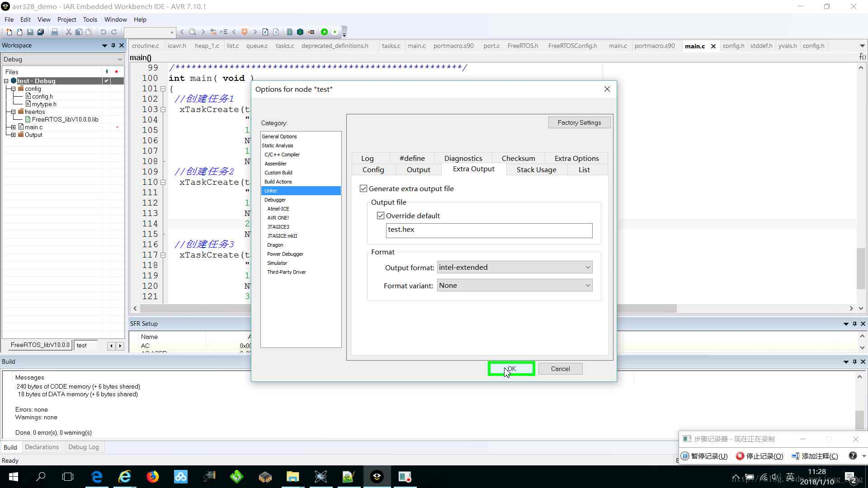This screenshot has width=868, height=488.
Task: Click Debug without Downloading icon
Action: tap(335, 32)
